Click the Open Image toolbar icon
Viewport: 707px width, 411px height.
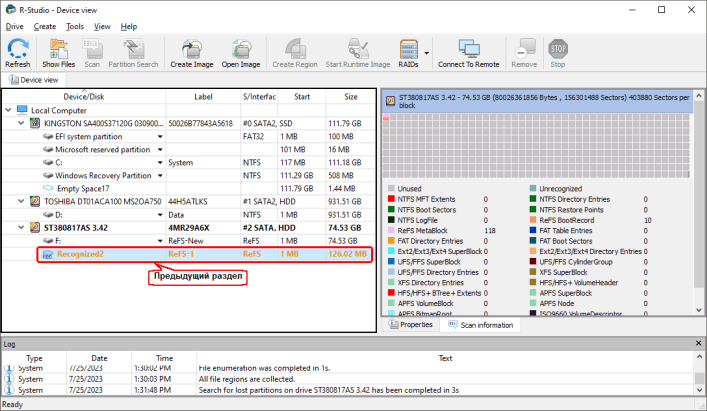click(241, 49)
